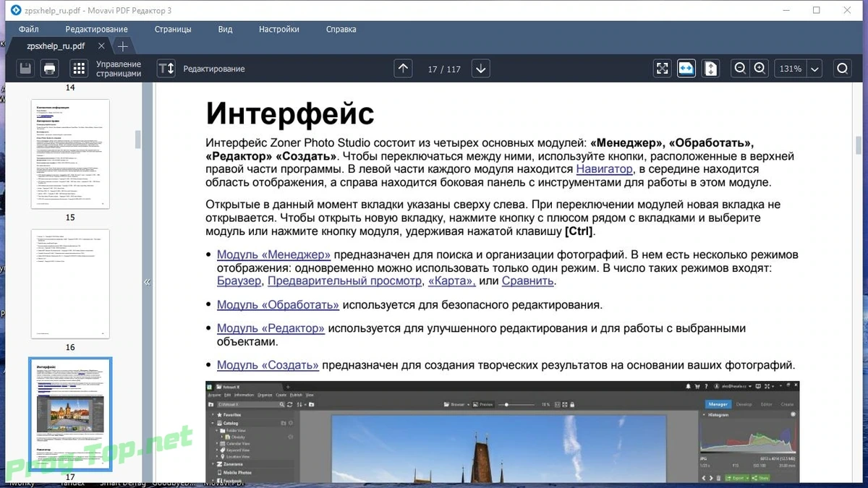Image resolution: width=868 pixels, height=488 pixels.
Task: Follow the Браузер link
Action: click(x=239, y=281)
